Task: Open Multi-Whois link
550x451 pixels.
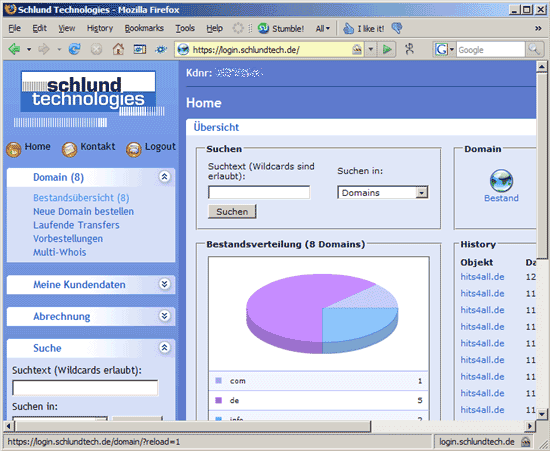Action: (x=60, y=252)
